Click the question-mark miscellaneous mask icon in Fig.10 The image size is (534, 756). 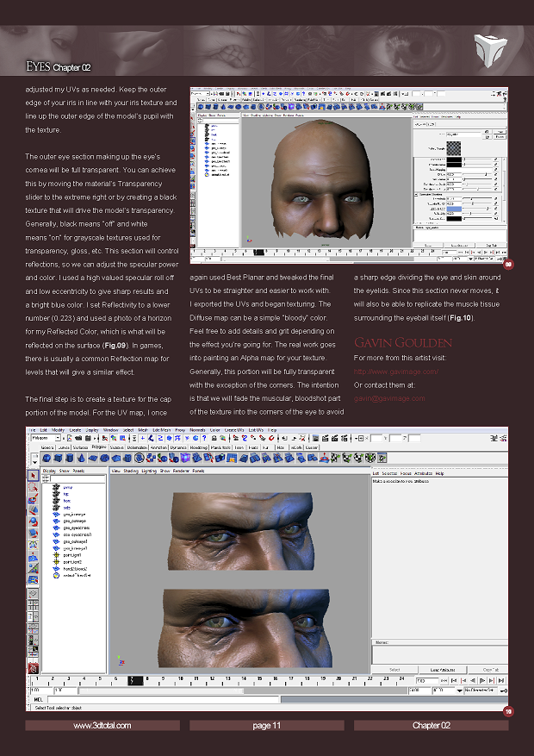coord(204,438)
